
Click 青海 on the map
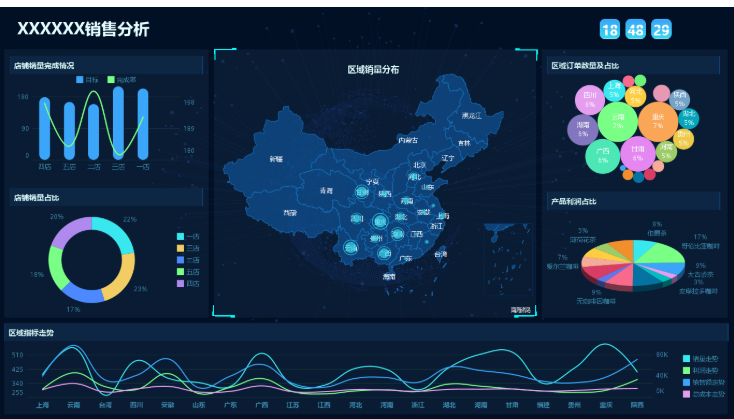tap(326, 191)
